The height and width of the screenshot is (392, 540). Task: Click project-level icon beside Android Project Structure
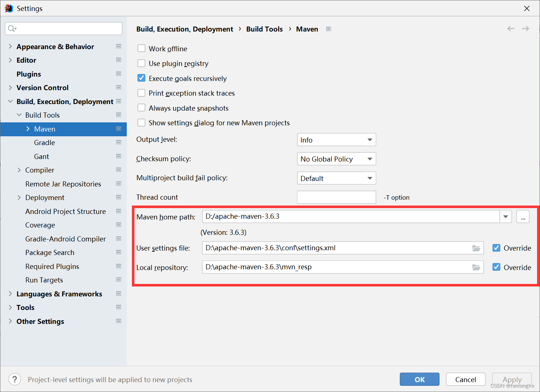point(119,211)
